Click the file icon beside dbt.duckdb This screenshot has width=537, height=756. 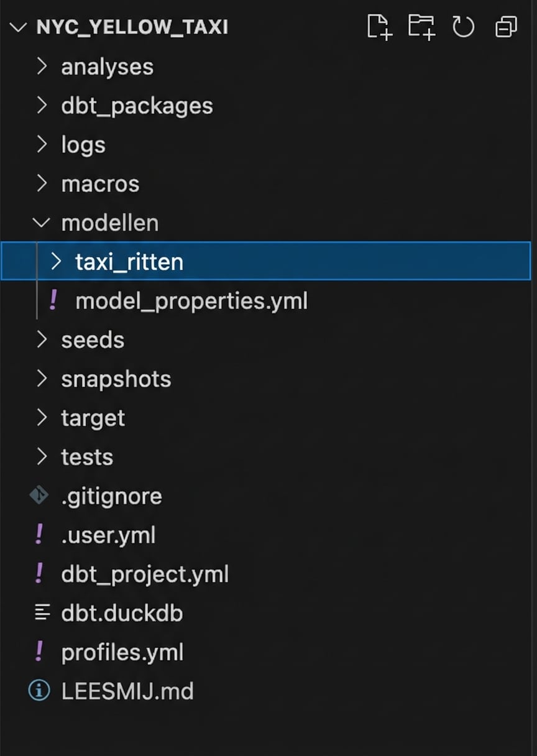[x=42, y=613]
